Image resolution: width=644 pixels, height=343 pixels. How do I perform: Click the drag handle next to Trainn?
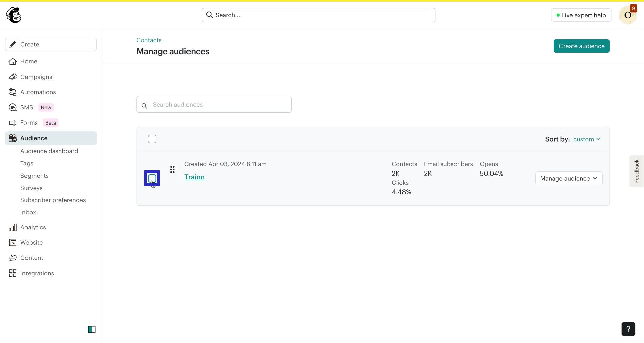point(172,169)
